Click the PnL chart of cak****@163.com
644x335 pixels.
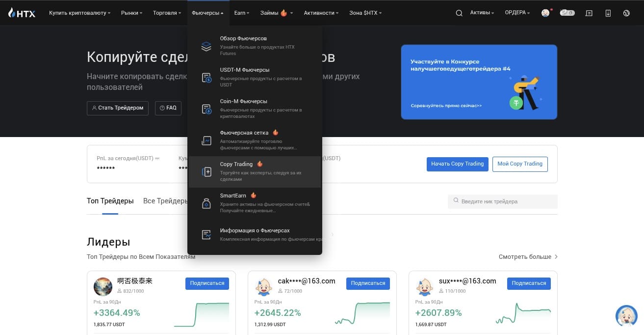coord(362,314)
